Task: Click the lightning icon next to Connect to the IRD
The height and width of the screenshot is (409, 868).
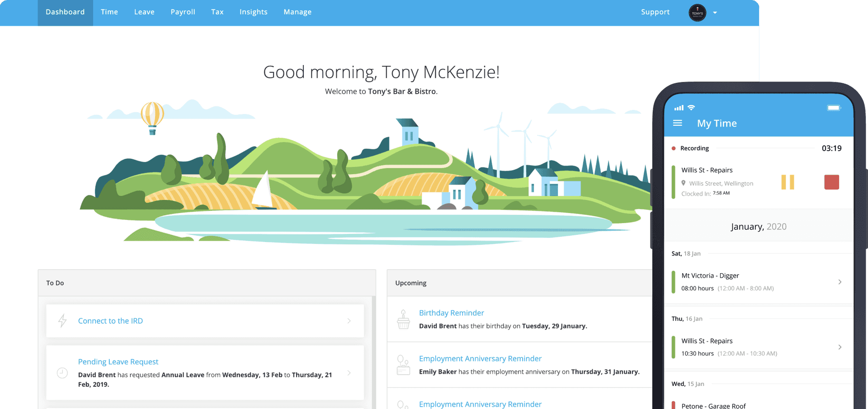Action: (62, 320)
